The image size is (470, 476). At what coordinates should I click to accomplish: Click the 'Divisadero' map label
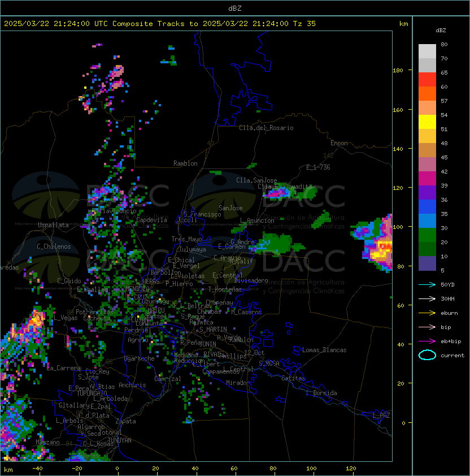(251, 280)
